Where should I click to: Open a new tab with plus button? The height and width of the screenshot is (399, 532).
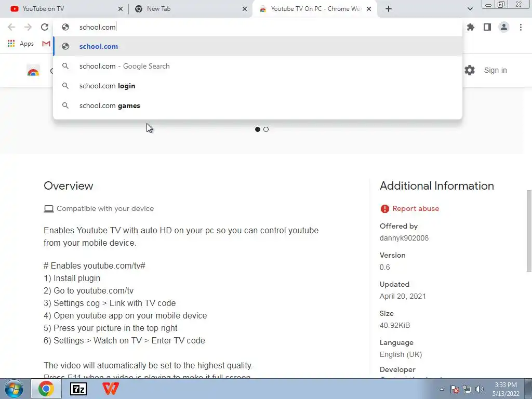[389, 9]
